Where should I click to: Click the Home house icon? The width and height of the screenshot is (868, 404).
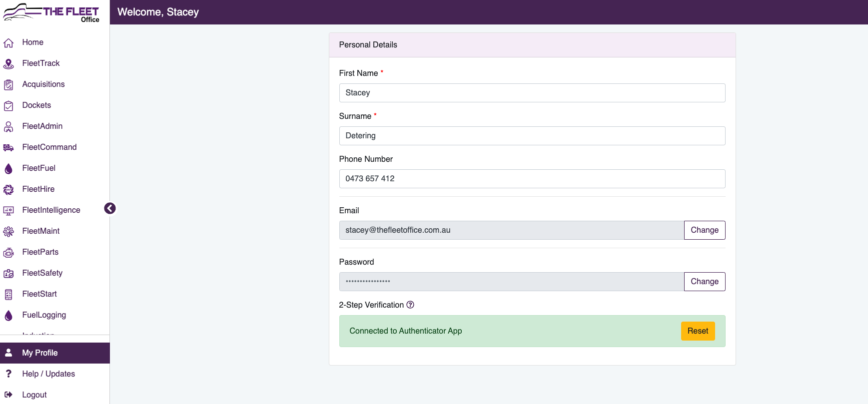pos(8,43)
